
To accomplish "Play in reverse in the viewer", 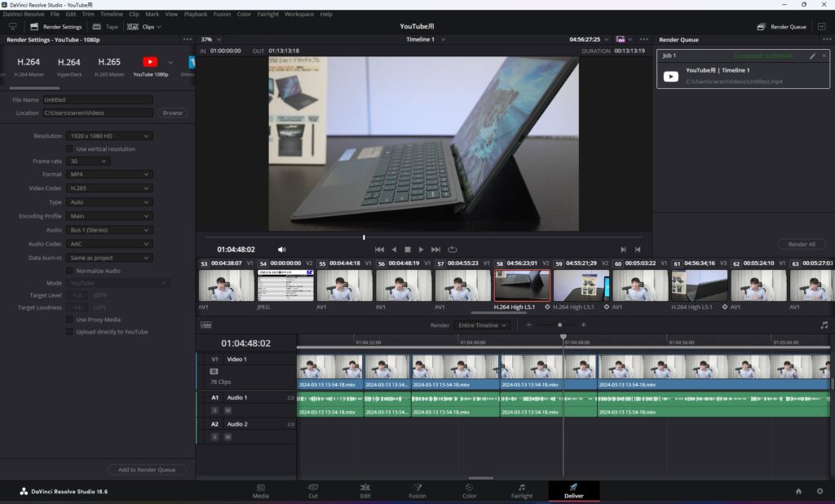I will point(394,250).
